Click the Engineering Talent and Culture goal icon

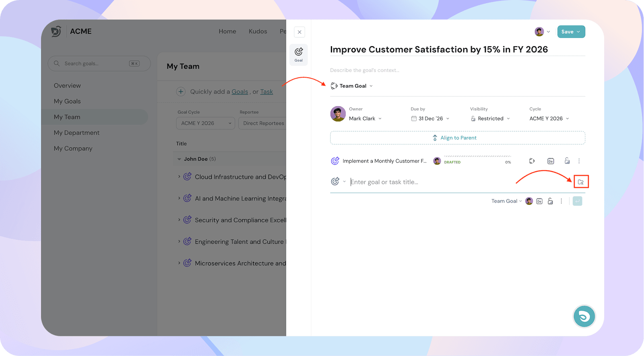pyautogui.click(x=187, y=241)
